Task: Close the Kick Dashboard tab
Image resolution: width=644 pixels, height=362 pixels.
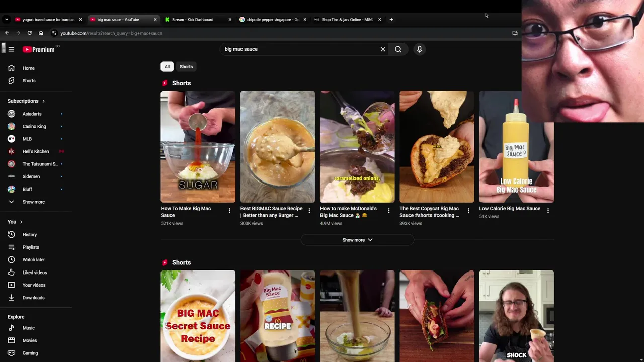Action: click(x=230, y=20)
